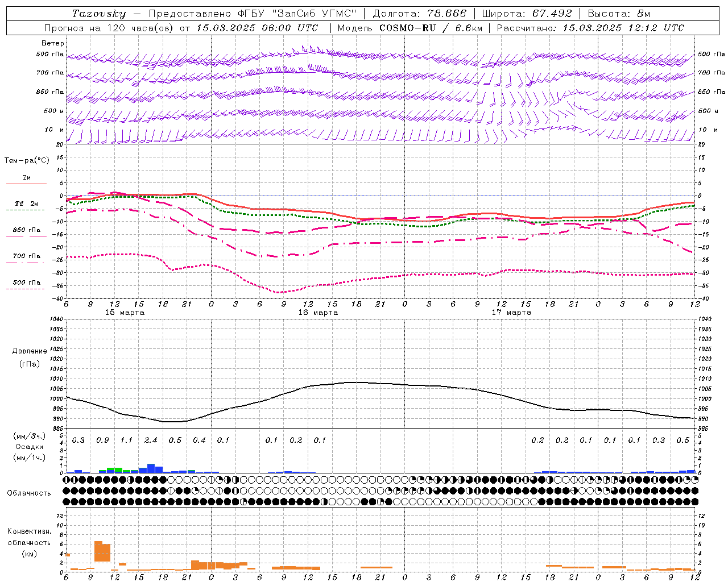Click the "Давление" pressure panel label
Screen dimensions: 728x582
click(x=30, y=351)
